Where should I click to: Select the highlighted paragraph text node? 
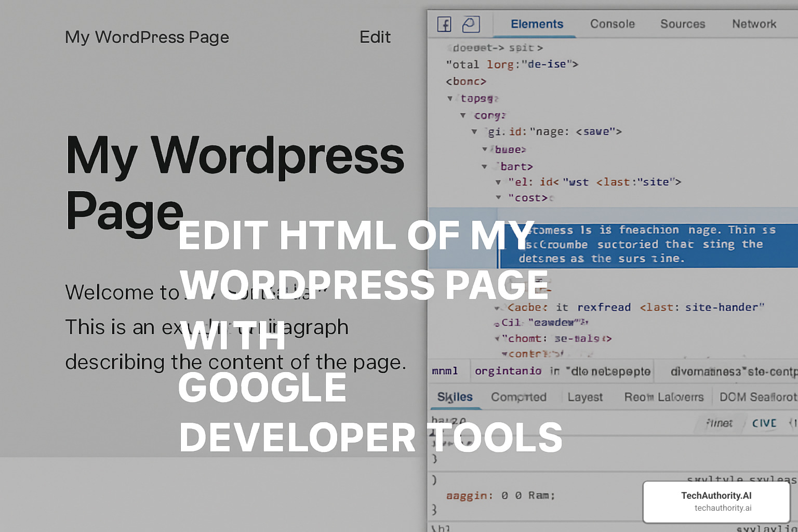648,245
